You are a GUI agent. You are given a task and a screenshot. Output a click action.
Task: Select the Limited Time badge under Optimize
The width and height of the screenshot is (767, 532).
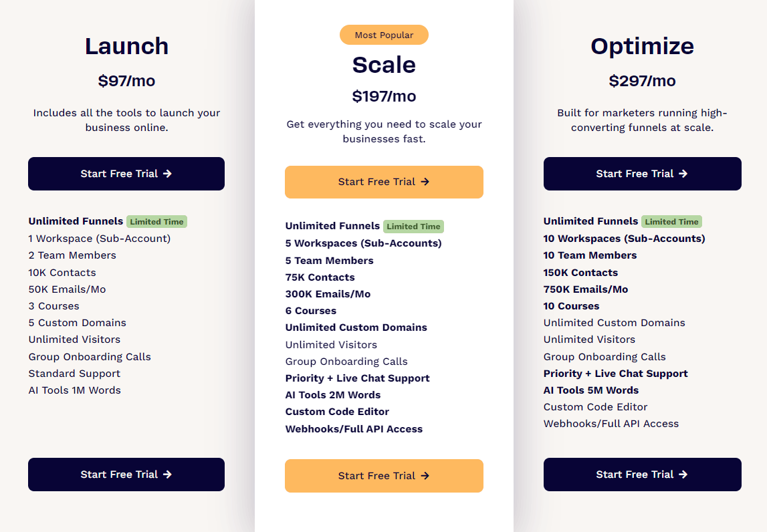click(671, 221)
